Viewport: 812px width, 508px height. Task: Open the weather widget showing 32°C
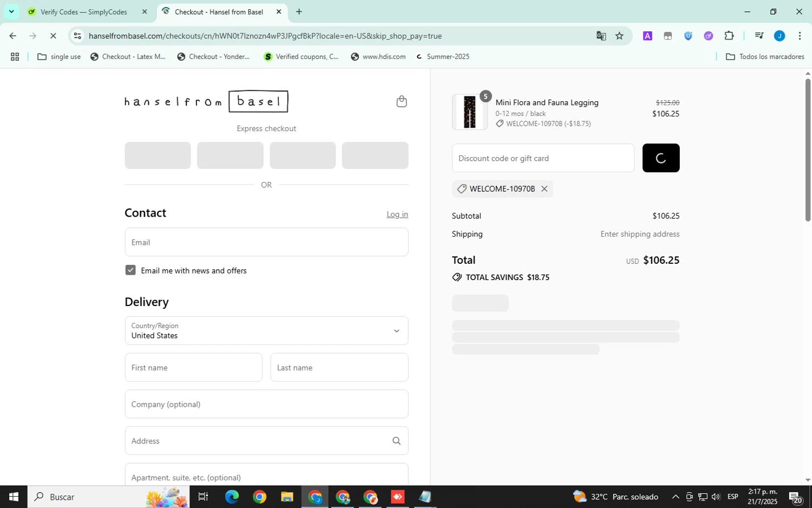616,497
